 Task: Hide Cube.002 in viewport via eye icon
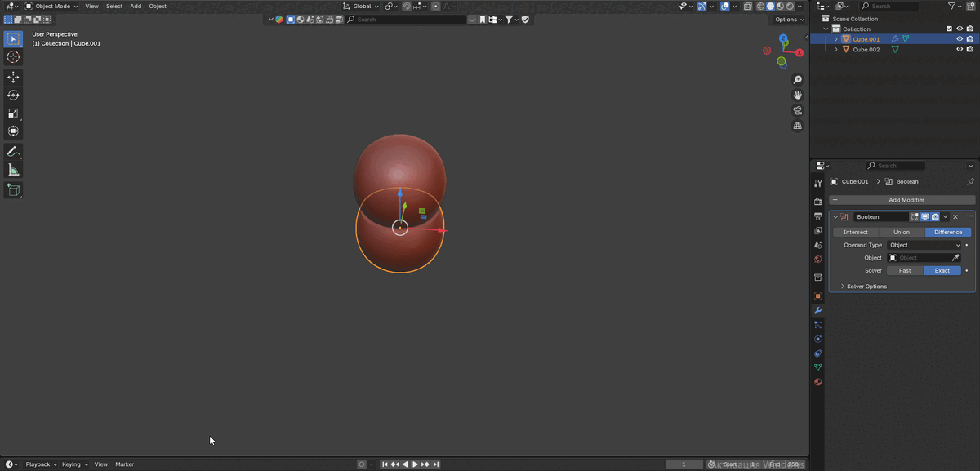960,49
